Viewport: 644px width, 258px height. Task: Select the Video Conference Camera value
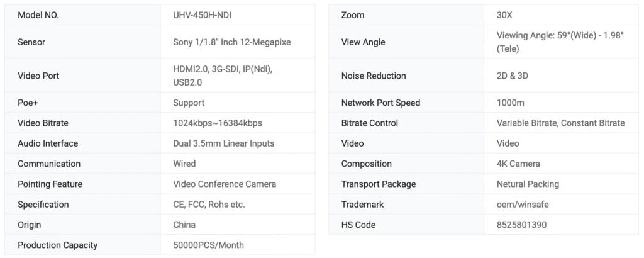coord(225,184)
